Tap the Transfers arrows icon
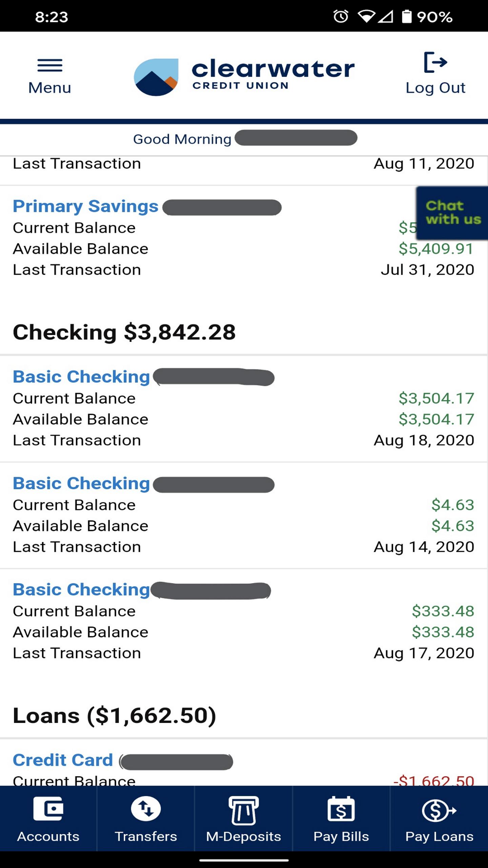 (146, 809)
